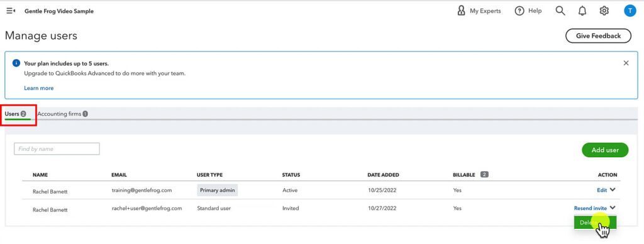644x244 pixels.
Task: Click the EMAIL column header
Action: (119, 175)
